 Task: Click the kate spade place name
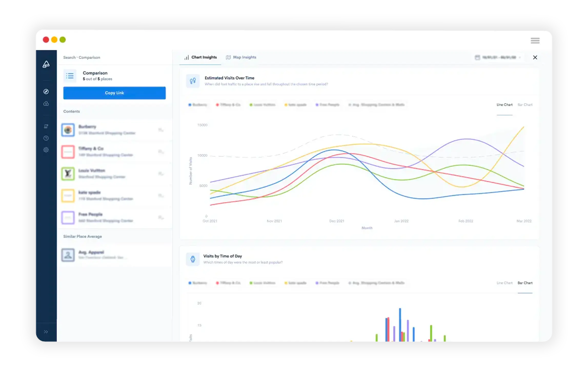(89, 192)
